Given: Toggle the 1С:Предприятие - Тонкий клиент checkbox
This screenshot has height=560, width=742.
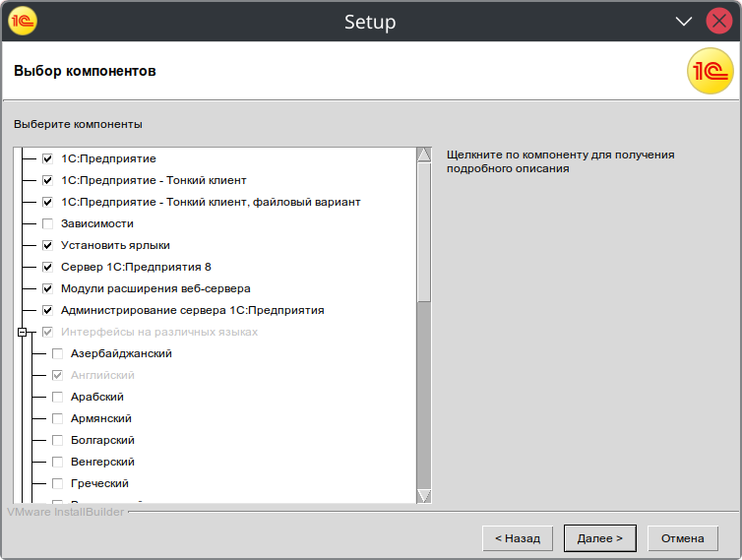Looking at the screenshot, I should 47,180.
